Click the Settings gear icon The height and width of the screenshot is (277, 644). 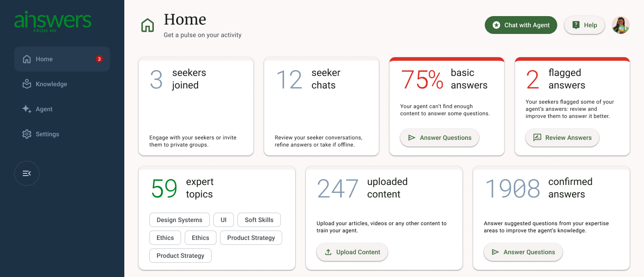coord(27,134)
